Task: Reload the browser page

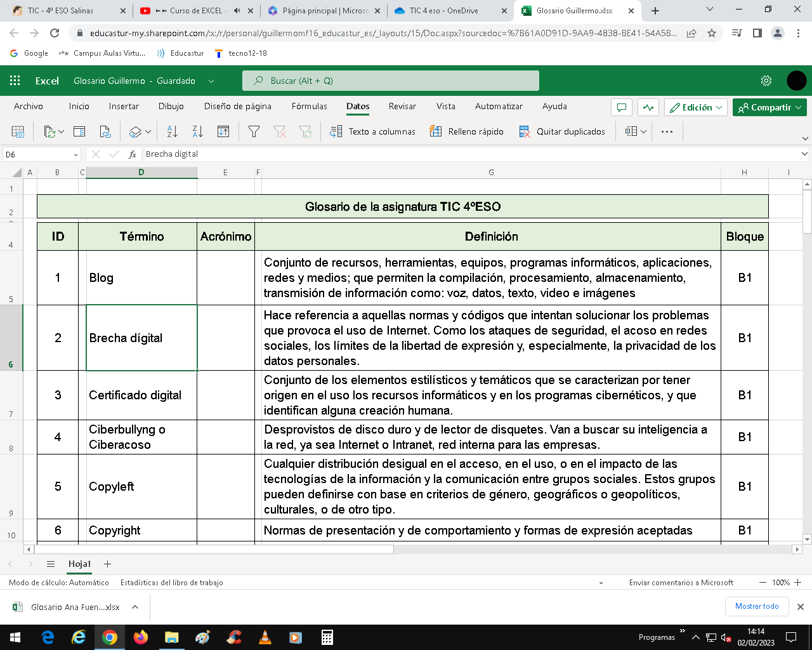Action: tap(55, 33)
